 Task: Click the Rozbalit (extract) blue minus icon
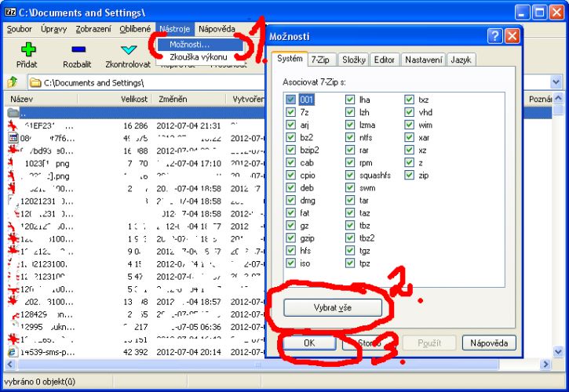(78, 49)
